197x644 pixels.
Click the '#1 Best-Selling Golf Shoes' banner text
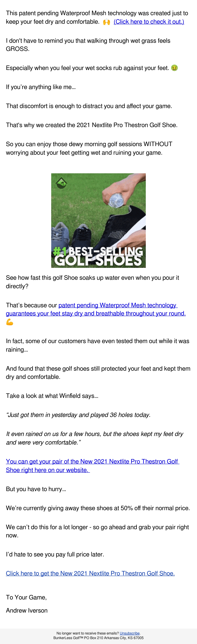click(98, 256)
